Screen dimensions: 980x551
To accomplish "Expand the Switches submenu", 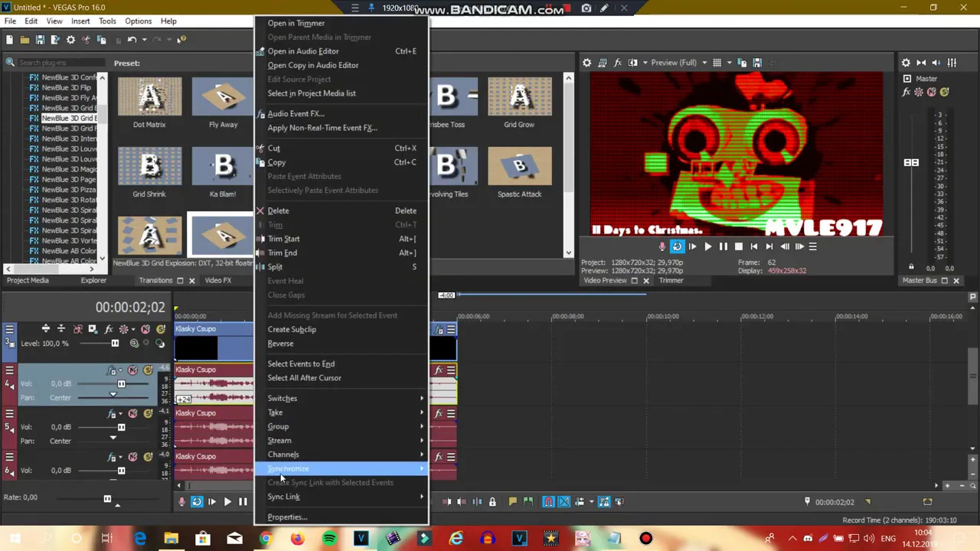I will point(341,399).
